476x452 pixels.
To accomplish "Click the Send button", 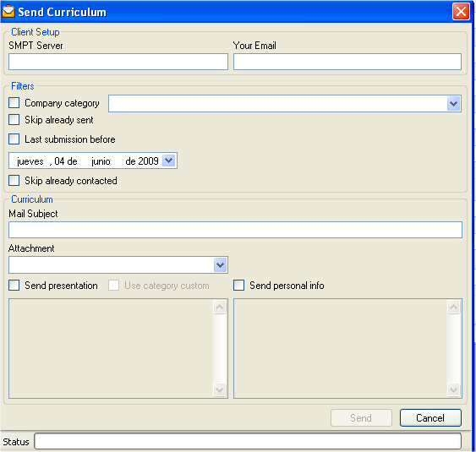I will pyautogui.click(x=361, y=417).
